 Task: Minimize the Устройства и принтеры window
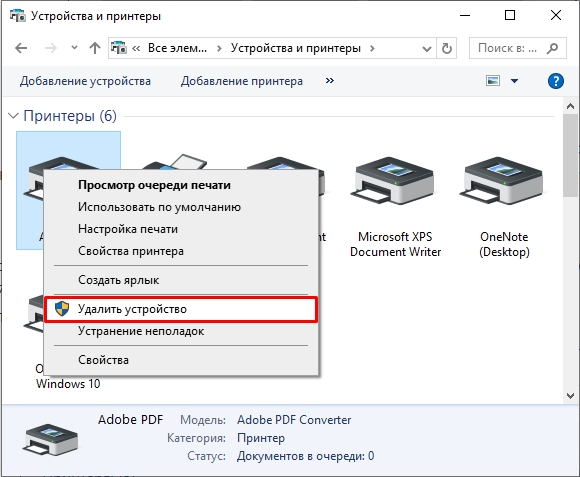[465, 16]
